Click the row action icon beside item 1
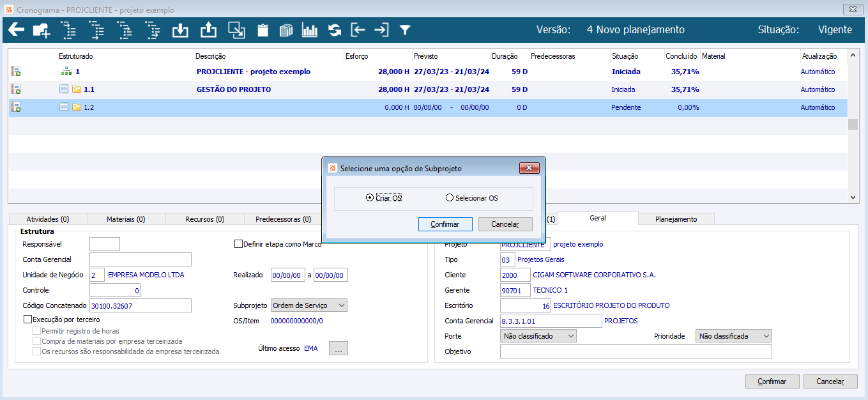Screen dimensions: 868x400 pos(16,72)
